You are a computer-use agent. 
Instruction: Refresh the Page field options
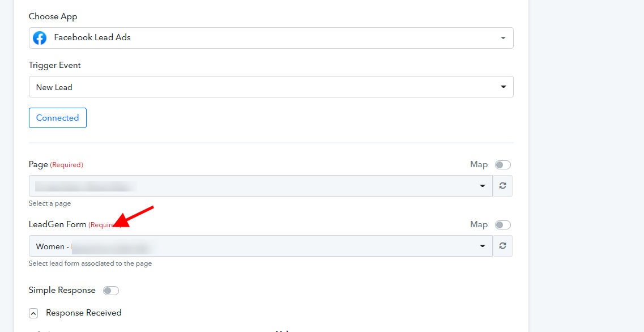point(502,186)
